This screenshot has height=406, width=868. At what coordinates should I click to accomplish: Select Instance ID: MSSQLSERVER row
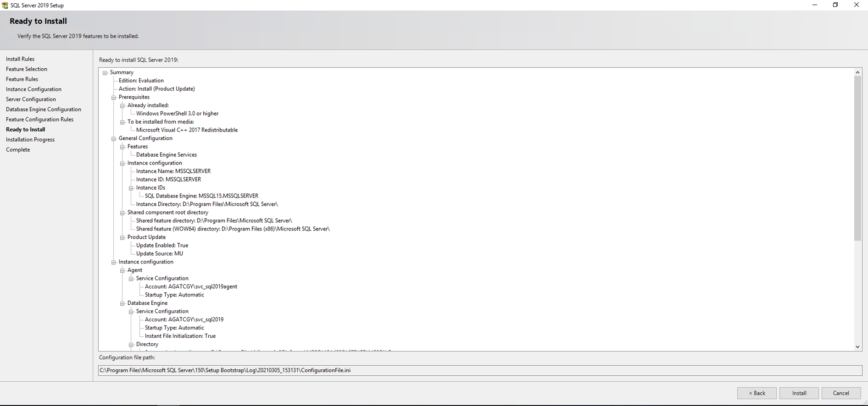pyautogui.click(x=168, y=180)
